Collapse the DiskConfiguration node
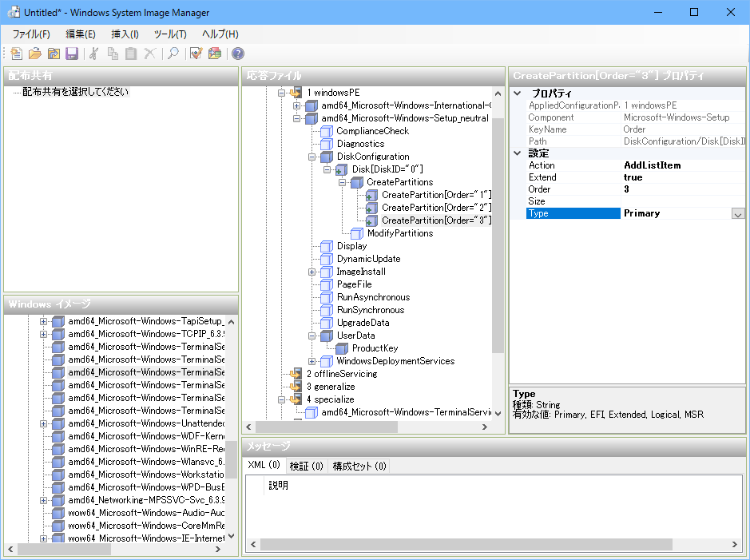Screen dimensions: 750x560 pyautogui.click(x=312, y=157)
